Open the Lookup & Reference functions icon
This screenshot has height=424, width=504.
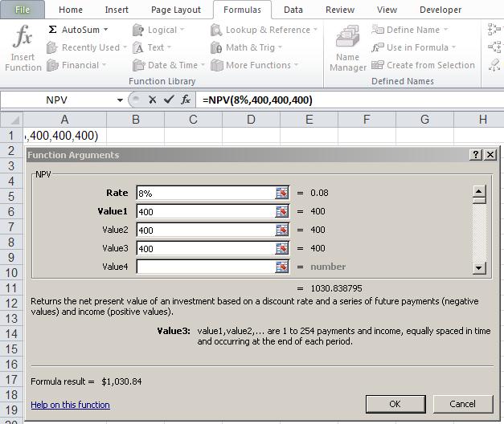click(x=216, y=30)
